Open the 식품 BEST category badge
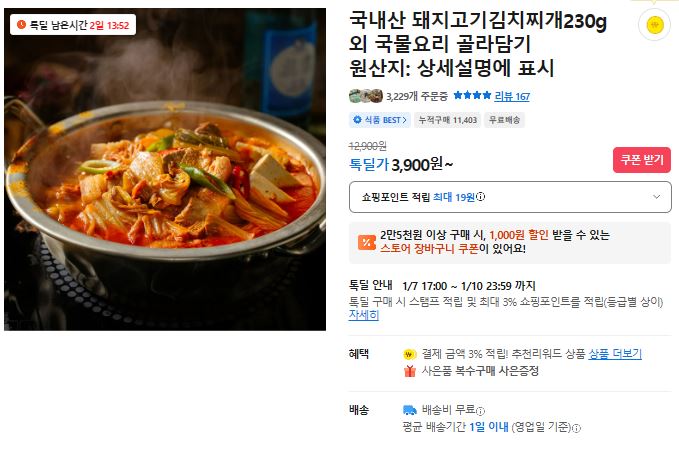The image size is (679, 455). tap(380, 120)
